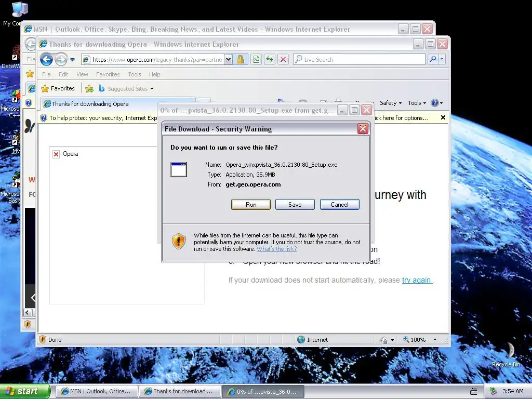Viewport: 532px width, 399px height.
Task: Open the recent pages dropdown arrow
Action: tap(72, 60)
